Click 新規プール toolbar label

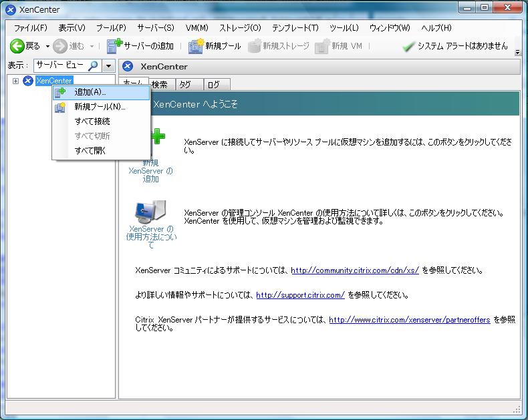click(x=223, y=46)
